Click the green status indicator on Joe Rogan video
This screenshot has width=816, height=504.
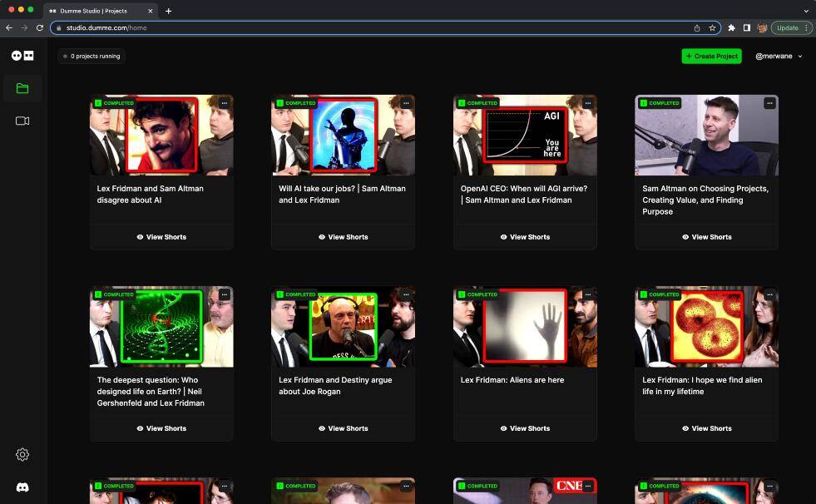pos(279,294)
